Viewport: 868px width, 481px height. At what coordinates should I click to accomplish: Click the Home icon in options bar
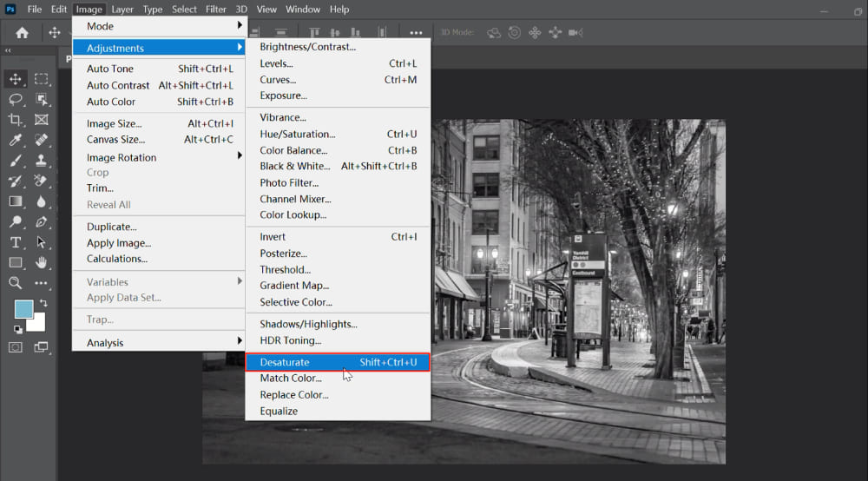point(22,33)
